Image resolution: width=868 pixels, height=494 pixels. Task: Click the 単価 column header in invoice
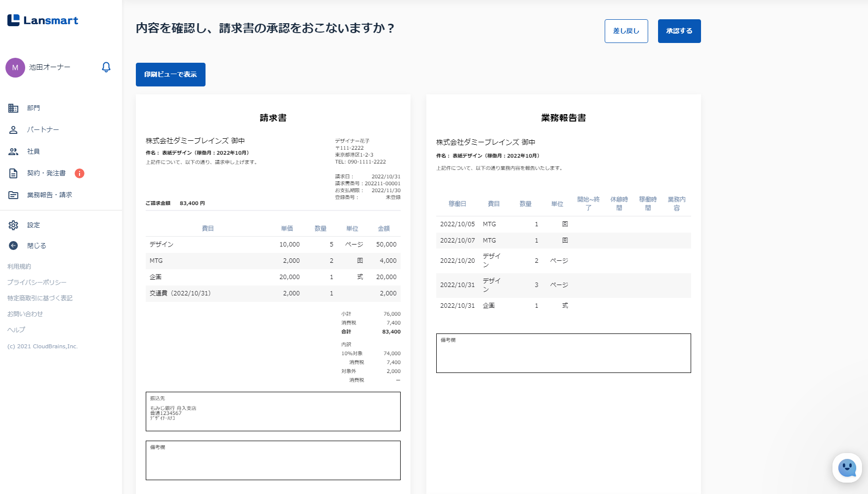tap(287, 229)
